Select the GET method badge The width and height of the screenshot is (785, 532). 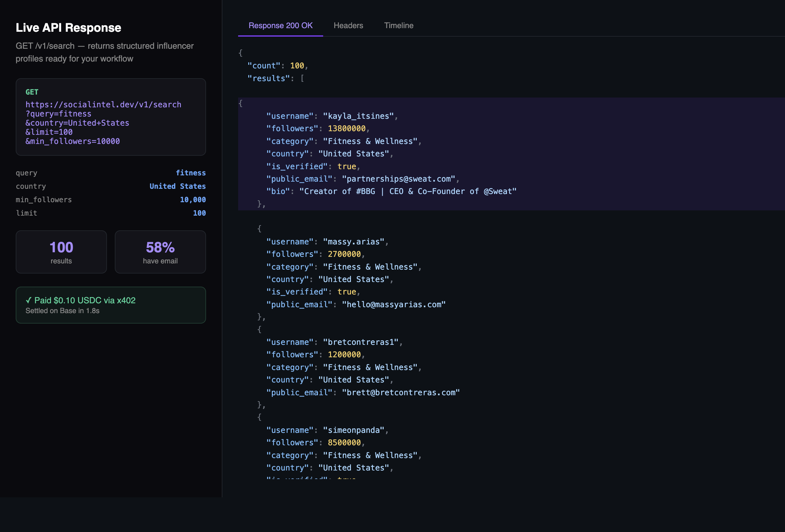(31, 92)
